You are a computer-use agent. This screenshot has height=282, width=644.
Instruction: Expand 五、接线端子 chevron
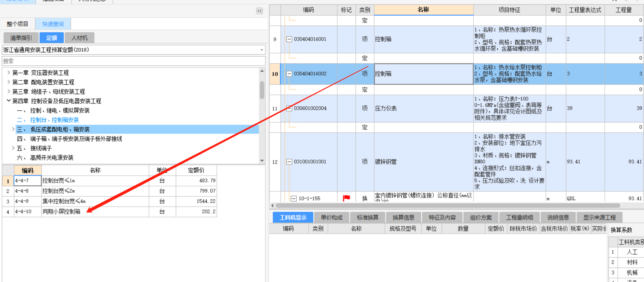pyautogui.click(x=13, y=148)
